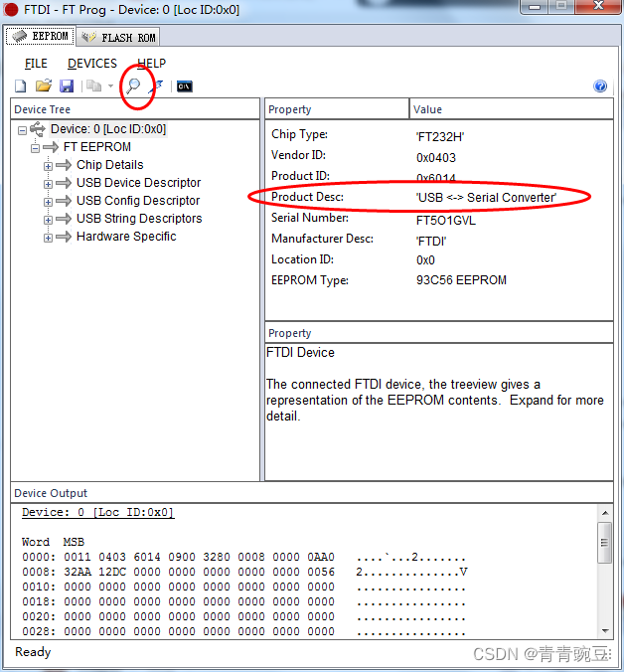624x672 pixels.
Task: Click arrow icon beside Hardware Specific
Action: coord(64,237)
